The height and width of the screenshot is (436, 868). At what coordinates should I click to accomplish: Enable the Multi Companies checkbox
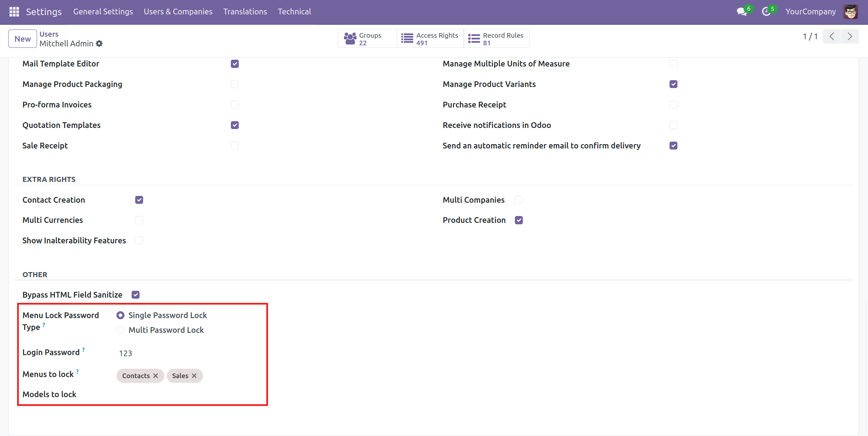tap(519, 200)
